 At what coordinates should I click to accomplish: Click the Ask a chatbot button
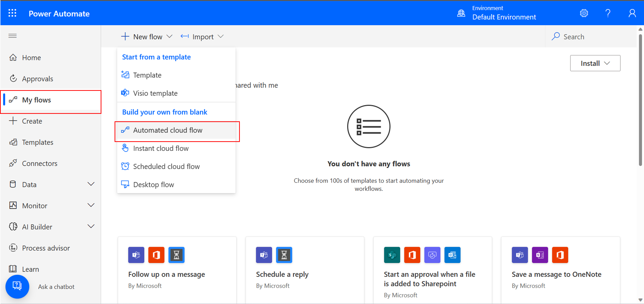pyautogui.click(x=17, y=286)
